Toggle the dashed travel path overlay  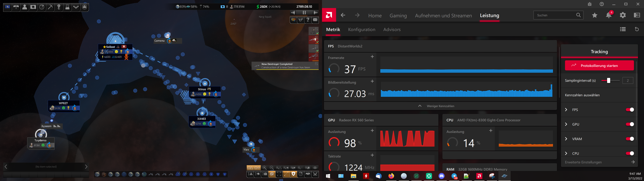286,174
